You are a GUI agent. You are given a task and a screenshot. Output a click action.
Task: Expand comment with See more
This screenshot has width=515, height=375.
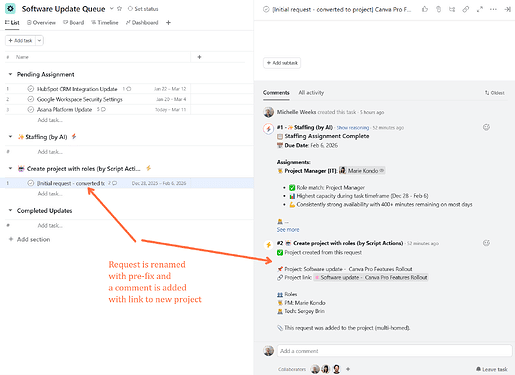[288, 230]
